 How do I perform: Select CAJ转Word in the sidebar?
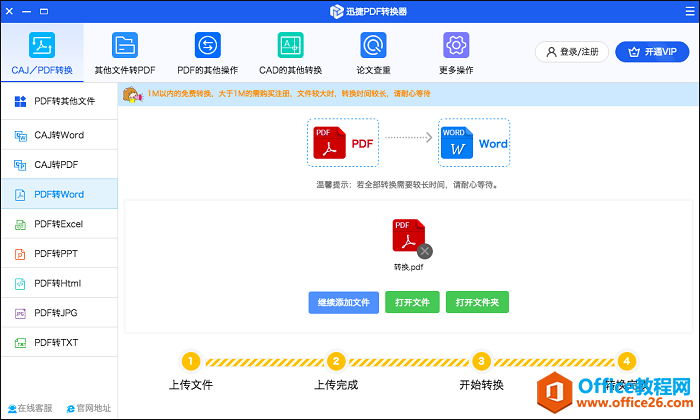pyautogui.click(x=58, y=135)
